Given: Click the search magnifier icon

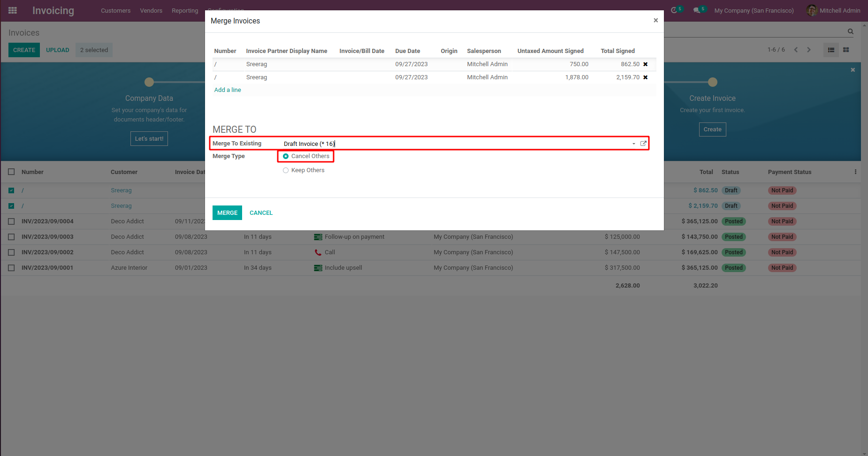Looking at the screenshot, I should click(x=851, y=31).
